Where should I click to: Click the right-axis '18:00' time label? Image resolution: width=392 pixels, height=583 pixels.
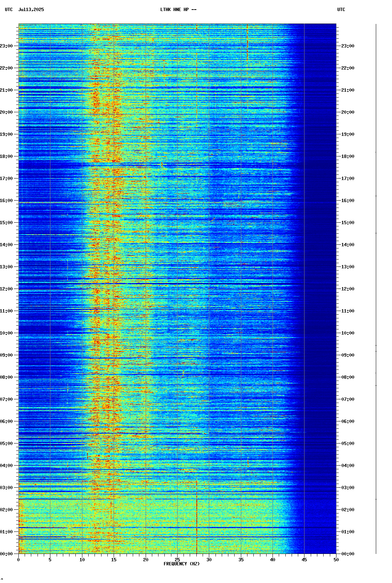click(x=348, y=156)
